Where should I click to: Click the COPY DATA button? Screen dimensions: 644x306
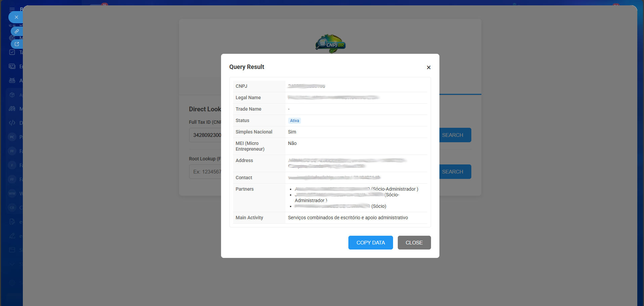click(370, 242)
